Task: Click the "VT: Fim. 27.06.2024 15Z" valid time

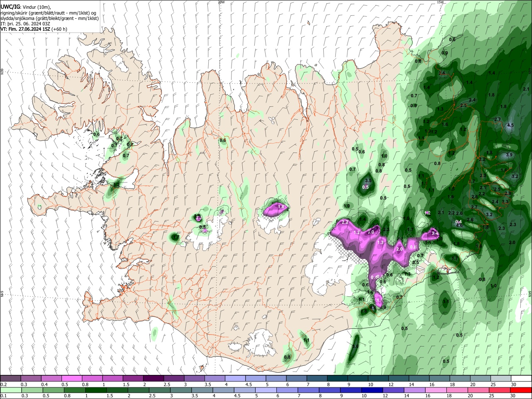Action: click(x=26, y=29)
